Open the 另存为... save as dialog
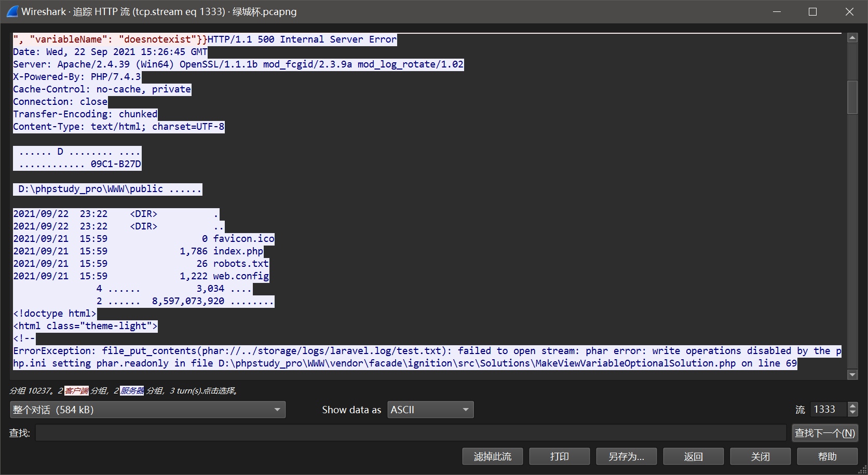Viewport: 868px width, 475px height. [x=626, y=456]
